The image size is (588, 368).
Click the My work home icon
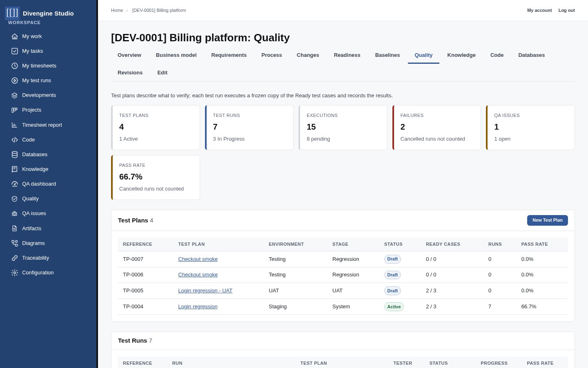tap(15, 36)
